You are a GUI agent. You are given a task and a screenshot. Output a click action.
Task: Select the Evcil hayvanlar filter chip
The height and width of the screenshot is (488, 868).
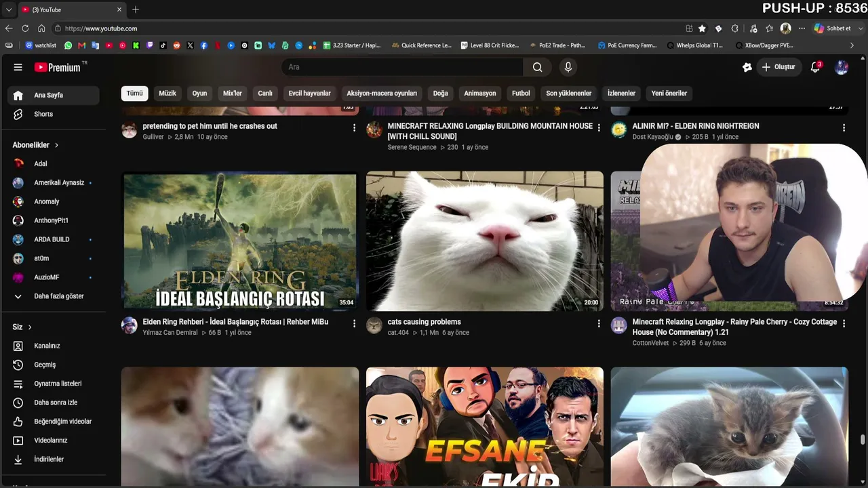tap(310, 94)
